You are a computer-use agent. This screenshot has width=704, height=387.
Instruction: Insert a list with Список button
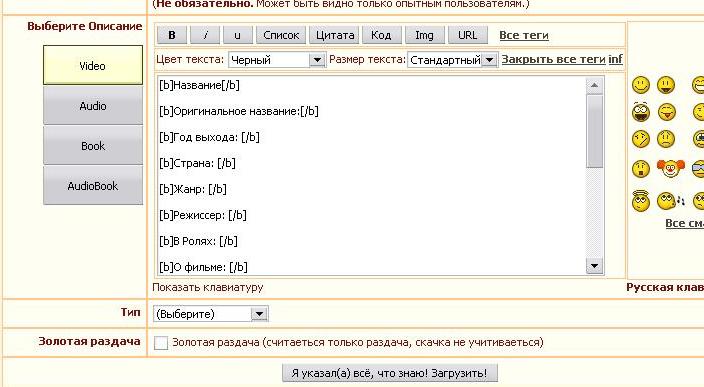tap(281, 35)
